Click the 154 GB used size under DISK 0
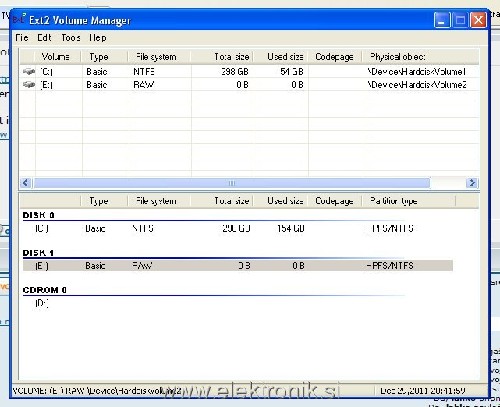The height and width of the screenshot is (407, 500). [291, 229]
